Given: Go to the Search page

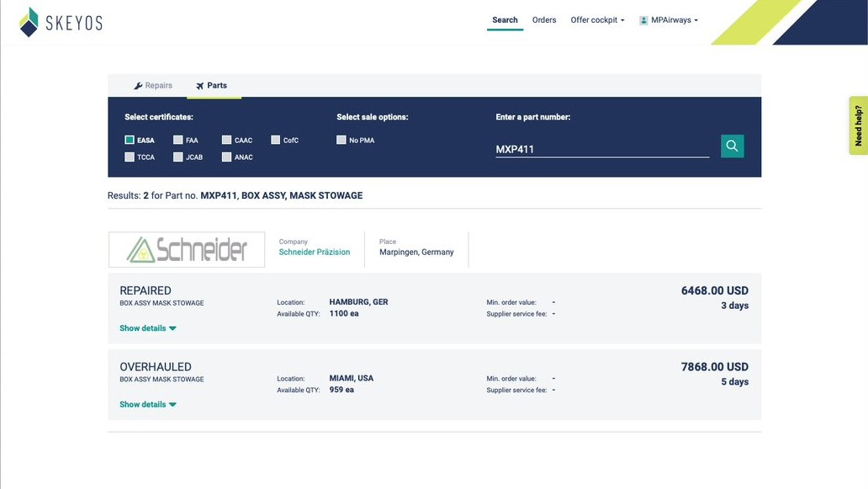Looking at the screenshot, I should (x=505, y=20).
